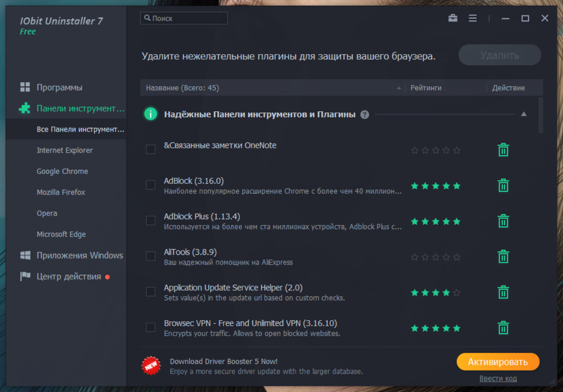Maximize the IObit Uninstaller window

tap(525, 18)
